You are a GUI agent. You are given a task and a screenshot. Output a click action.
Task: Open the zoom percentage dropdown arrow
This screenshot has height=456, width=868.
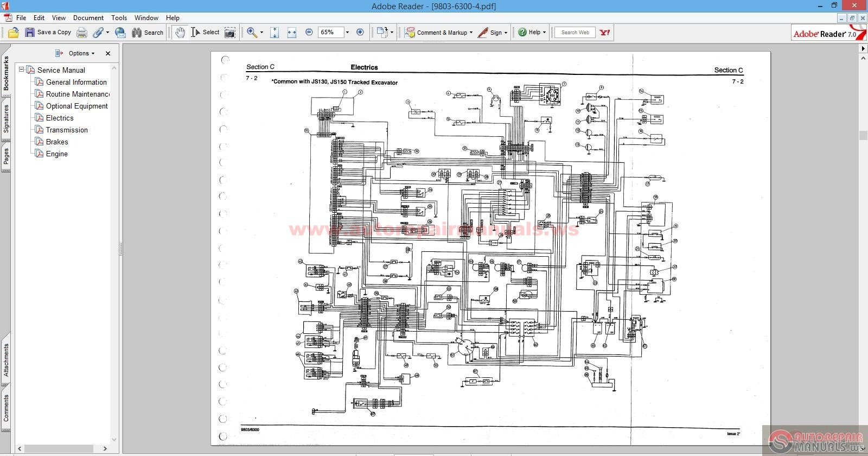coord(347,33)
